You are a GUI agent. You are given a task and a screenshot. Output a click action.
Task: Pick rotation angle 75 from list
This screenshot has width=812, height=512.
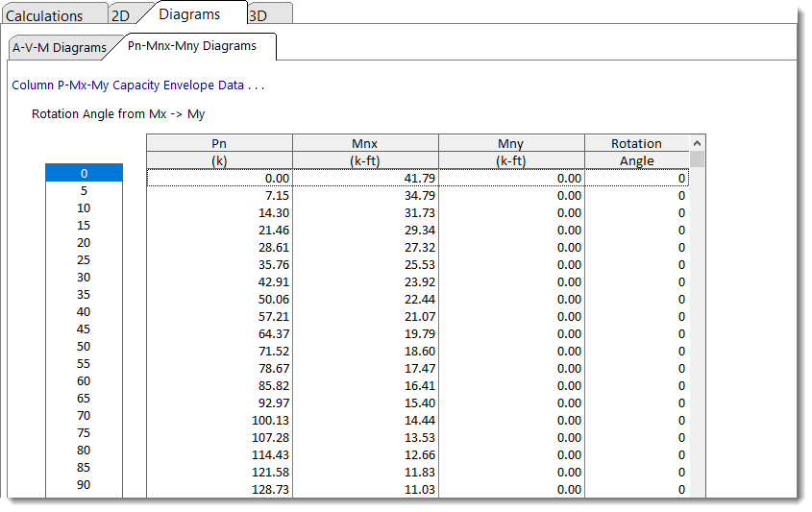[84, 433]
